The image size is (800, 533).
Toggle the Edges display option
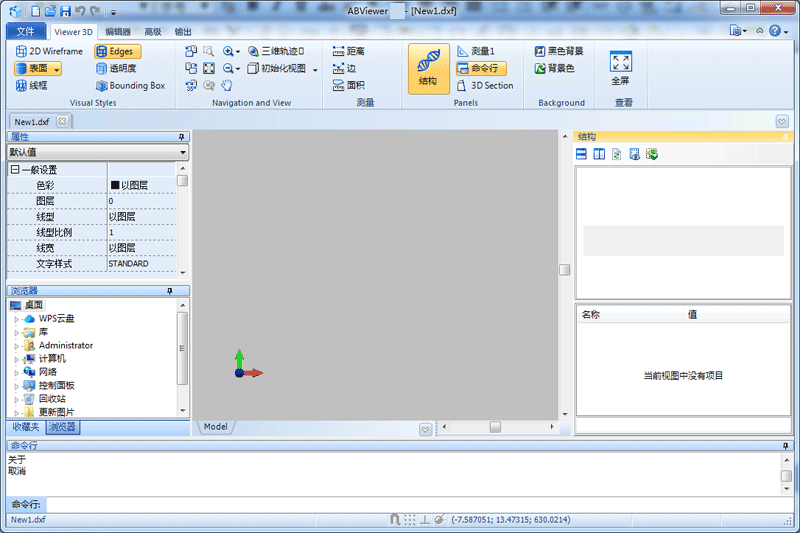click(x=118, y=51)
